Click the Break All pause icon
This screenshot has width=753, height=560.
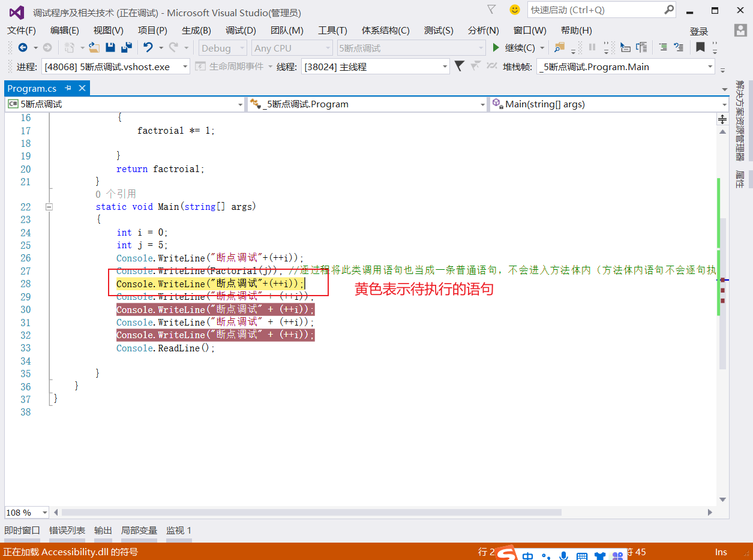coord(592,47)
